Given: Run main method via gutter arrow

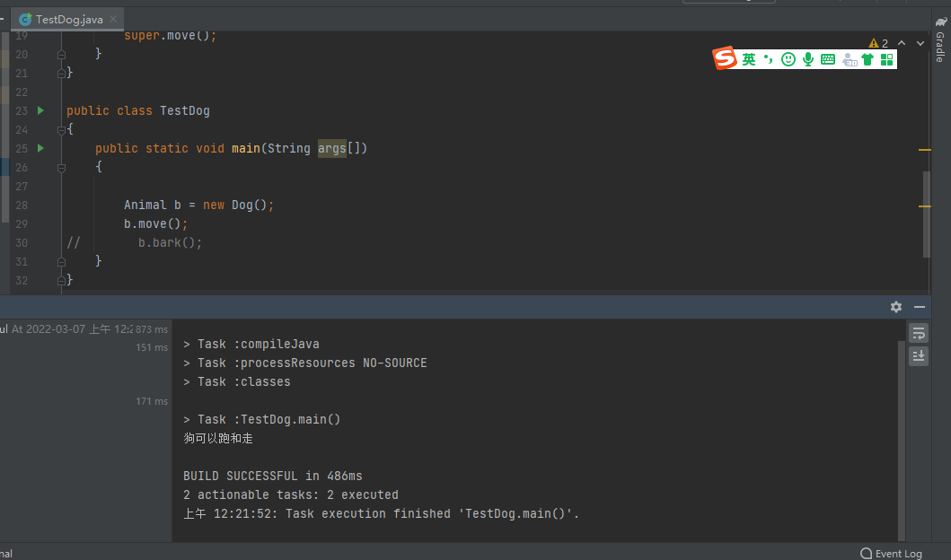Looking at the screenshot, I should click(40, 148).
